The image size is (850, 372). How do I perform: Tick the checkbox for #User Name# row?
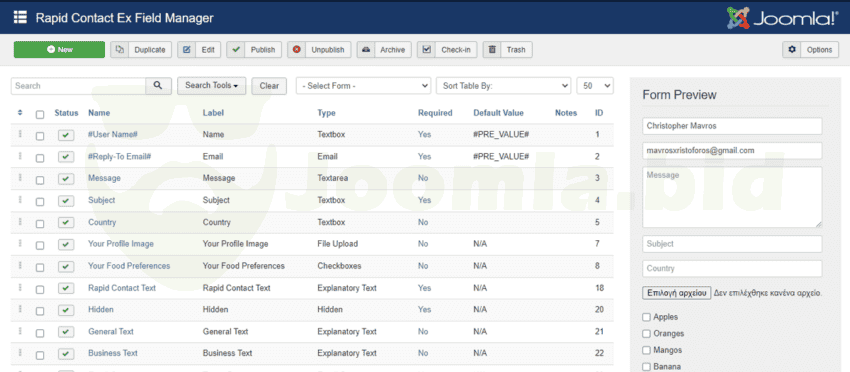tap(40, 136)
